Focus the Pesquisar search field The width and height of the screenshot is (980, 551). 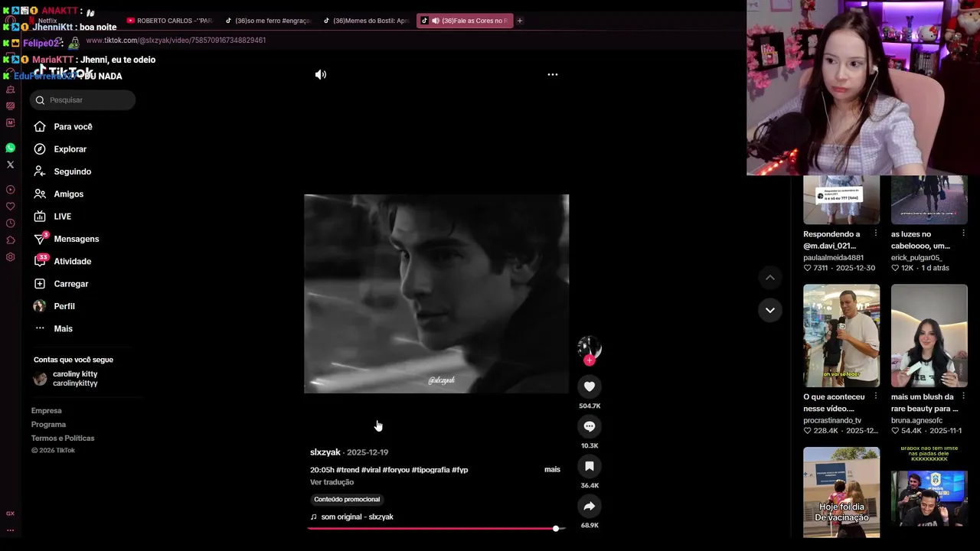tap(83, 100)
